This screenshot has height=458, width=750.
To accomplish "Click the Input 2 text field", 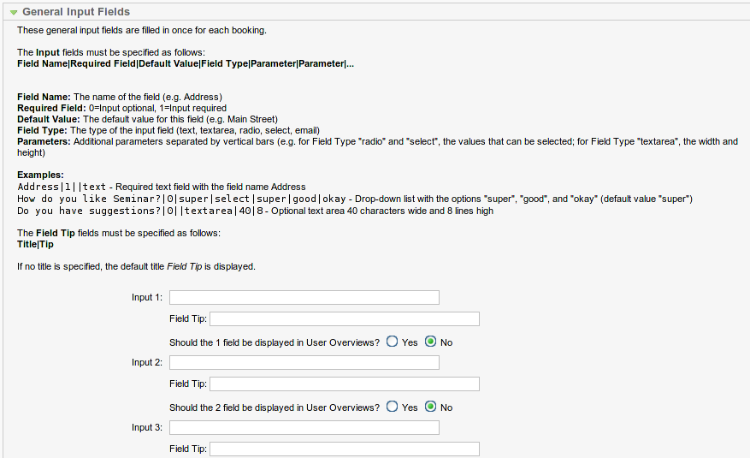I will [304, 362].
